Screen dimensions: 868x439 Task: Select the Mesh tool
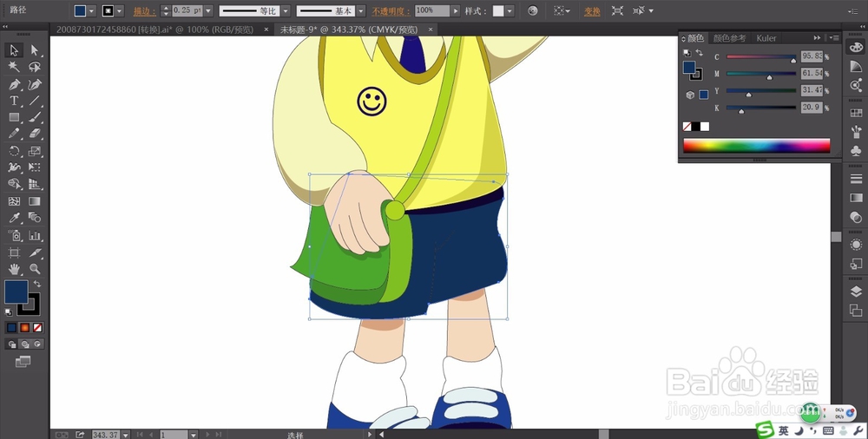click(14, 201)
